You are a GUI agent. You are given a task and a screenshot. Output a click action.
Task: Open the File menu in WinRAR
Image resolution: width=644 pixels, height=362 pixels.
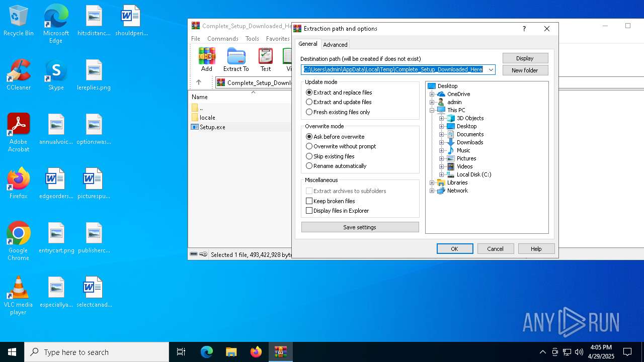point(196,39)
